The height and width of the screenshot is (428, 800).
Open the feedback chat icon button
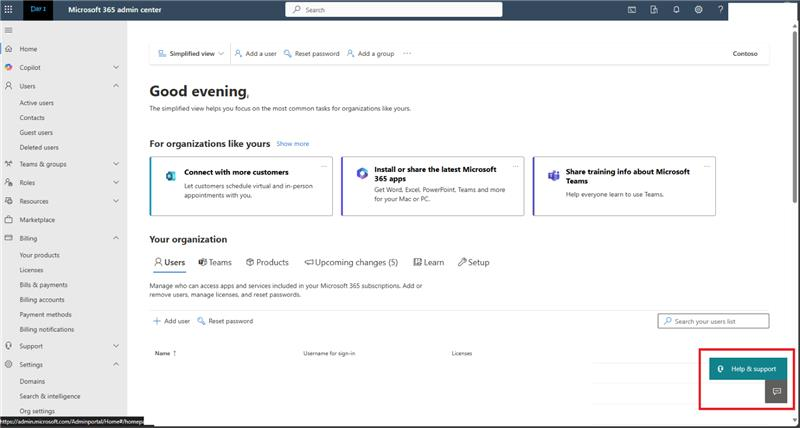coord(777,392)
